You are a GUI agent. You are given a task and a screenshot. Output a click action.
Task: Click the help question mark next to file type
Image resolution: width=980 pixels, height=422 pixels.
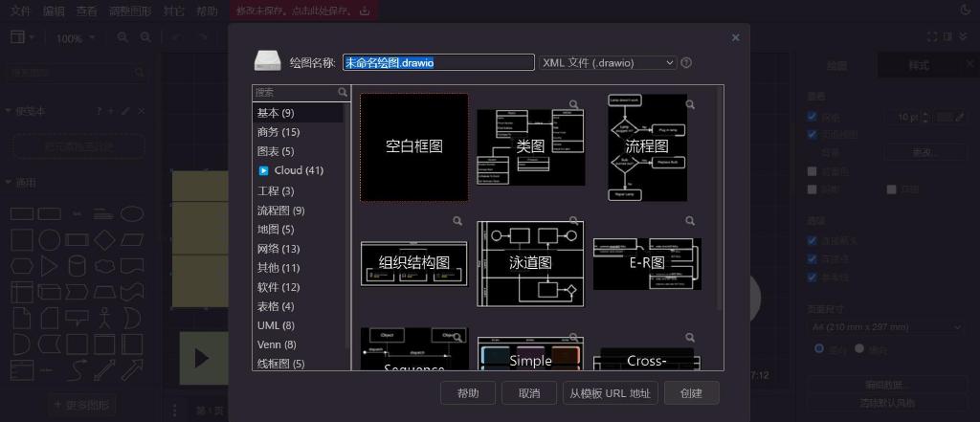(686, 62)
